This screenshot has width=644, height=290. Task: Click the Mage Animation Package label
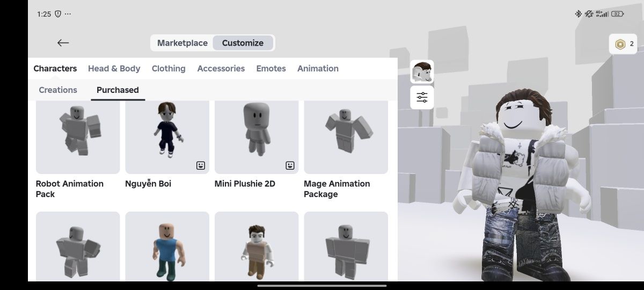pos(337,189)
